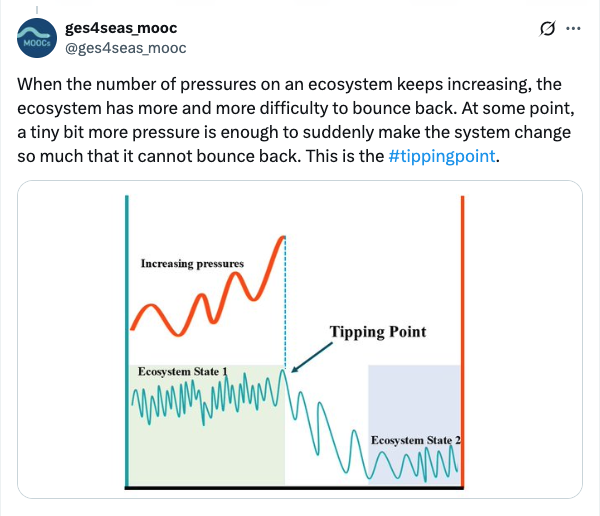Screen dimensions: 600x516
Task: Click the dashed vertical tipping point line
Action: click(x=286, y=300)
